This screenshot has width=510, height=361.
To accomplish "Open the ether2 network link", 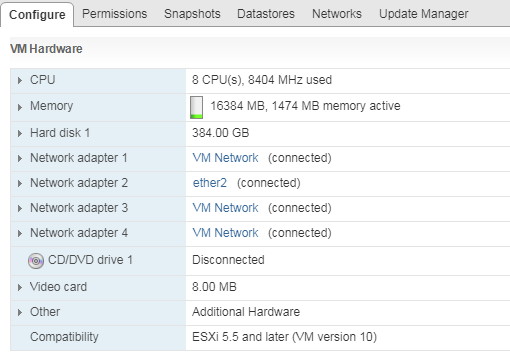I will point(210,183).
